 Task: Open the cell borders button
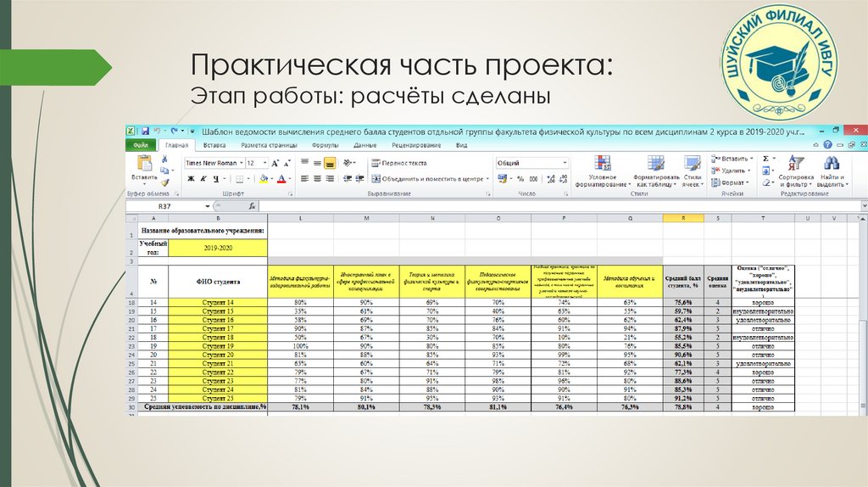tap(239, 179)
